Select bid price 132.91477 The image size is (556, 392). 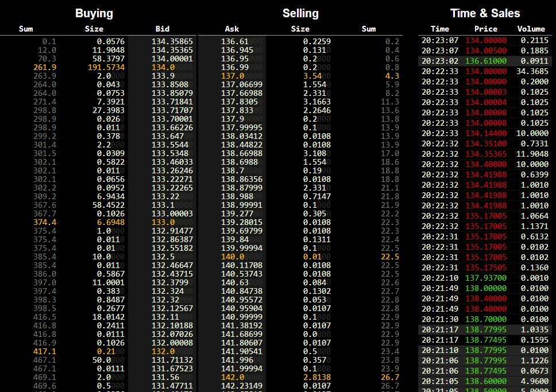[172, 231]
